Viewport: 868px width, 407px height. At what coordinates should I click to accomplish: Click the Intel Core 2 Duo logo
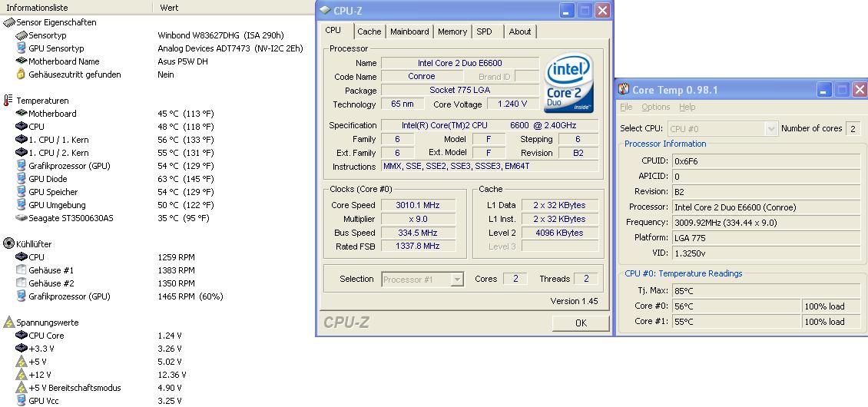click(569, 83)
